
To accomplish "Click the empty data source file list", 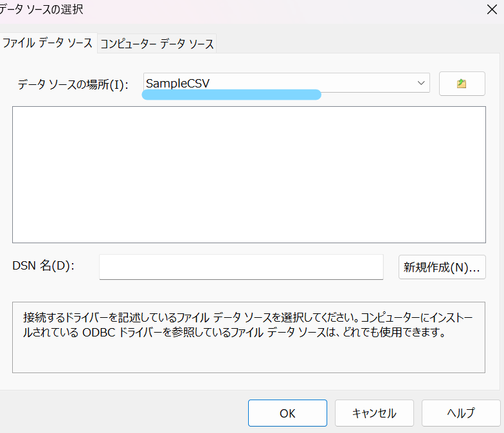I will click(x=249, y=175).
